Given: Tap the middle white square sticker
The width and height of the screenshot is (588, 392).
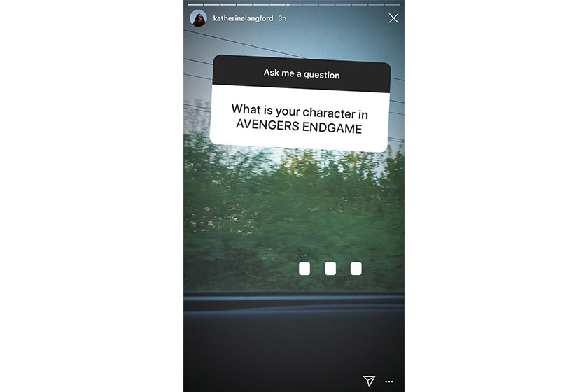Looking at the screenshot, I should point(330,269).
